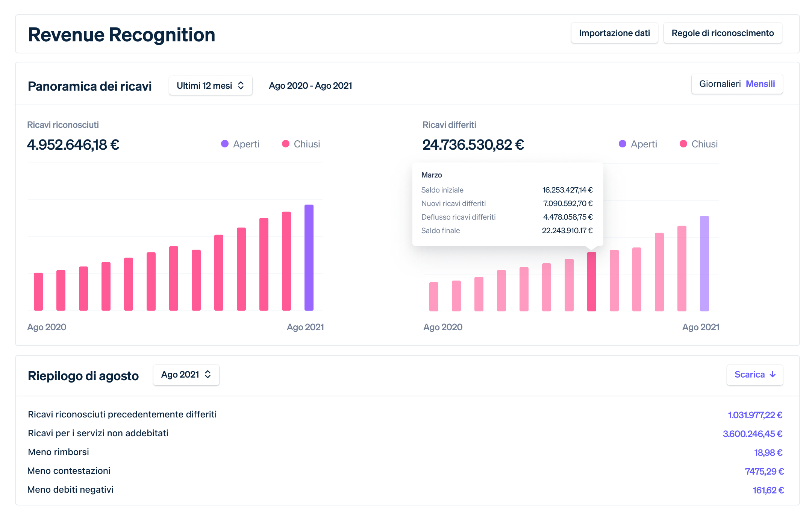Click the 'Riepilogo di agosto' heading
812x522 pixels.
point(83,376)
